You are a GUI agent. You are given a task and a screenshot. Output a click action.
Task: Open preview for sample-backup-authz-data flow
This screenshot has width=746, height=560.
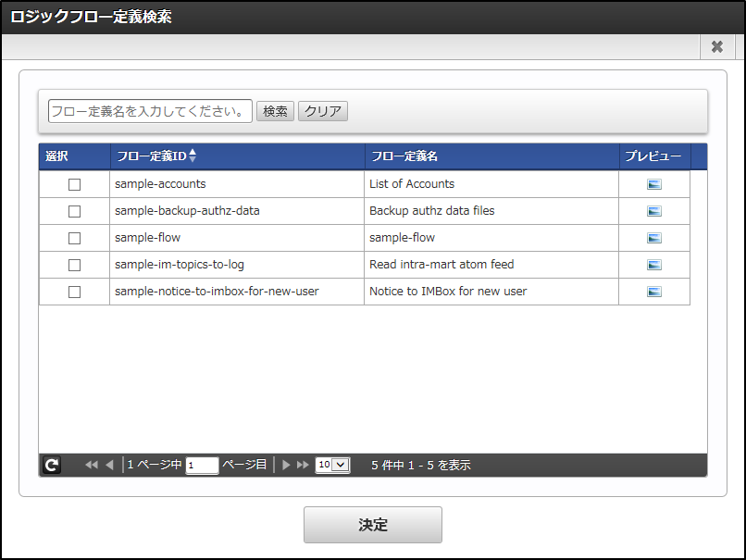(x=654, y=211)
